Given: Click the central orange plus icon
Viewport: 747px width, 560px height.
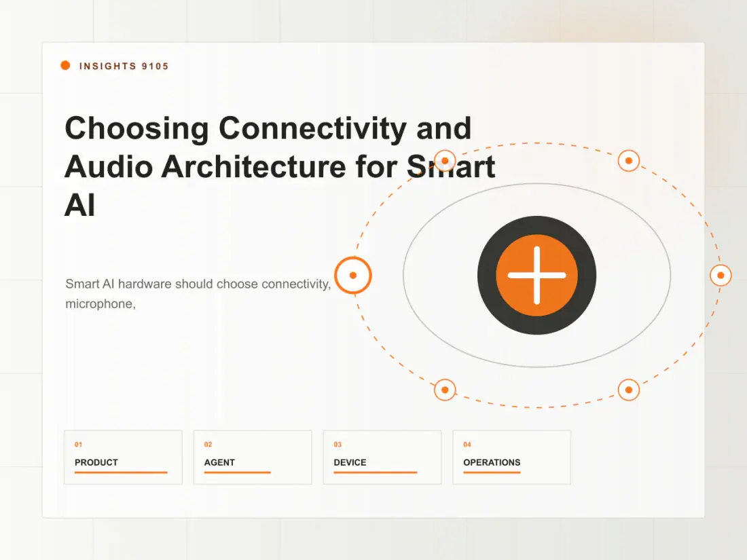Looking at the screenshot, I should [537, 275].
